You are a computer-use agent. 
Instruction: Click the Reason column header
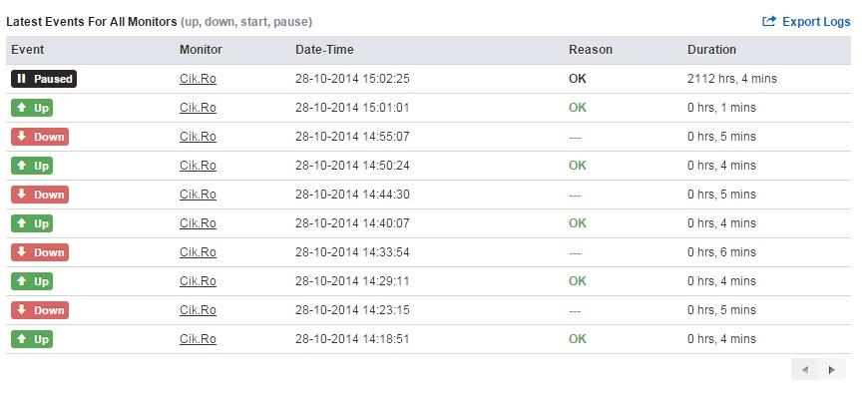[x=590, y=50]
